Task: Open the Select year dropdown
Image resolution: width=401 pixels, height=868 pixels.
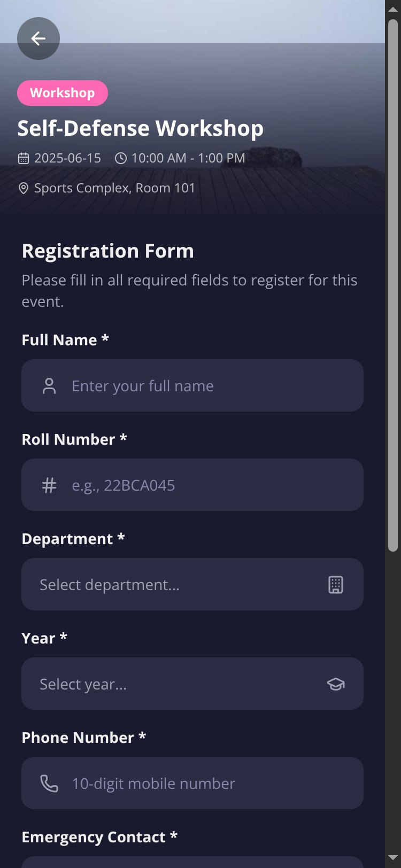Action: (x=192, y=684)
